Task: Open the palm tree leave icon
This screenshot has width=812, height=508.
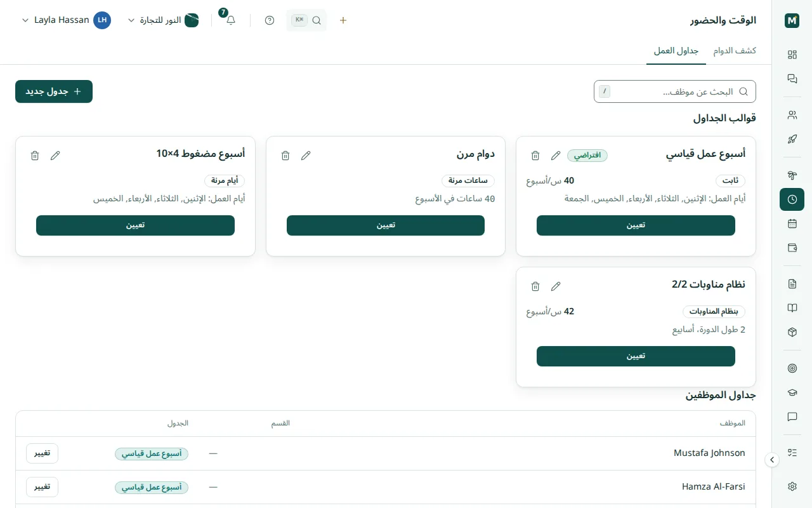Action: [792, 175]
